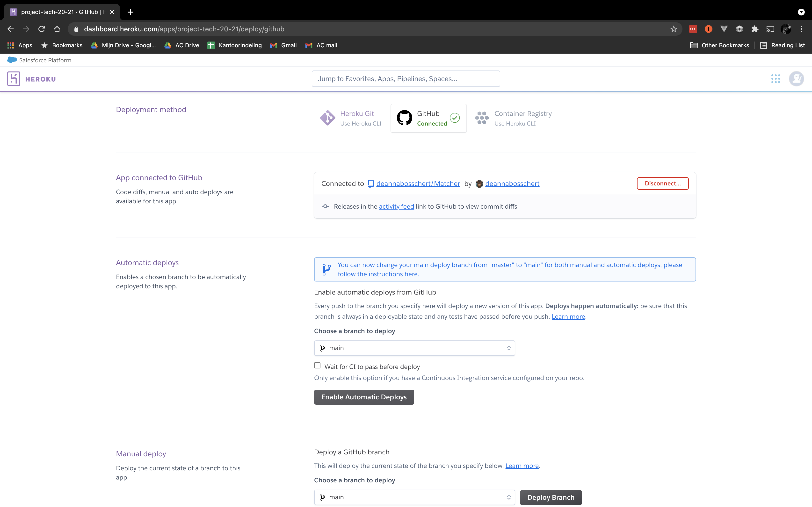
Task: Click the Salesforce Platform cloud icon
Action: click(x=11, y=60)
